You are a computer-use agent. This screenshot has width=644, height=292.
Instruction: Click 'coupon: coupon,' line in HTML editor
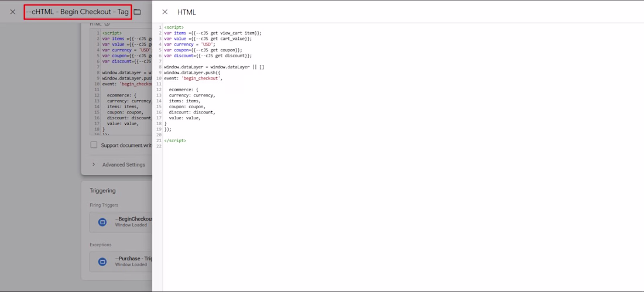(x=187, y=107)
